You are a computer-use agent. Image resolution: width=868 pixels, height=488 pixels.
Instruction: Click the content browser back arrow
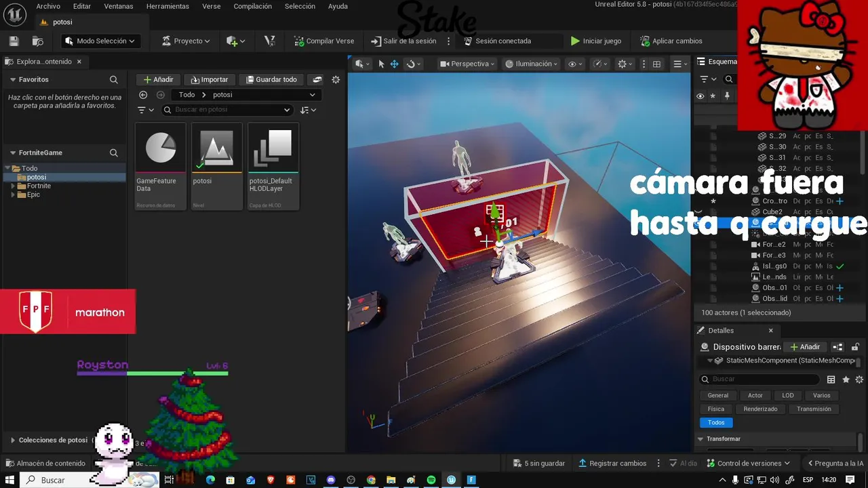(x=143, y=95)
